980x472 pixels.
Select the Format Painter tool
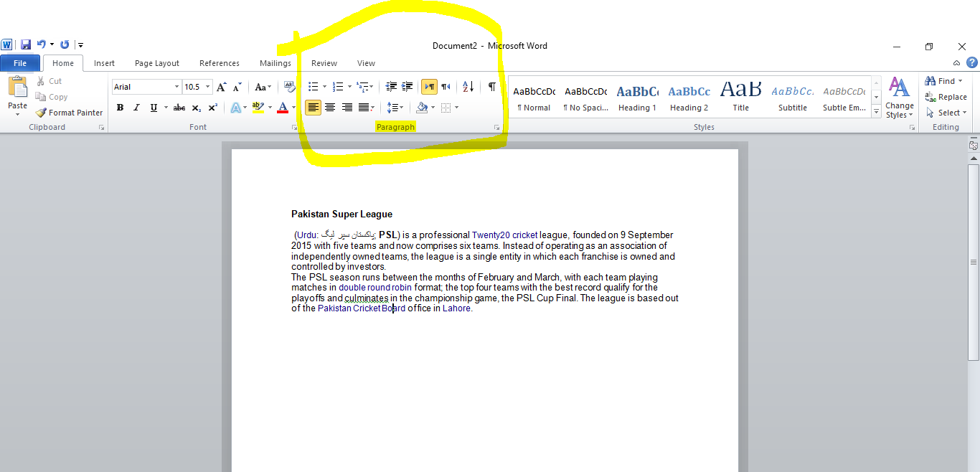coord(68,112)
